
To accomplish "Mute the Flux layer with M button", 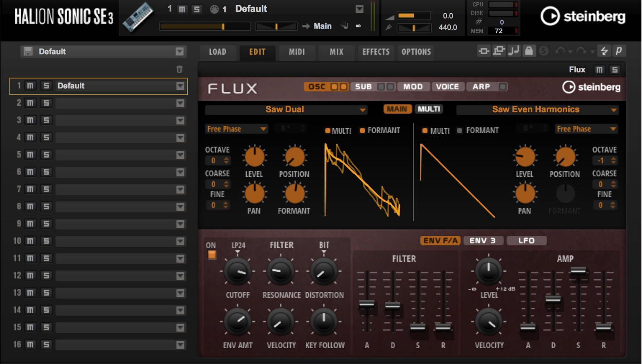I will pos(600,70).
